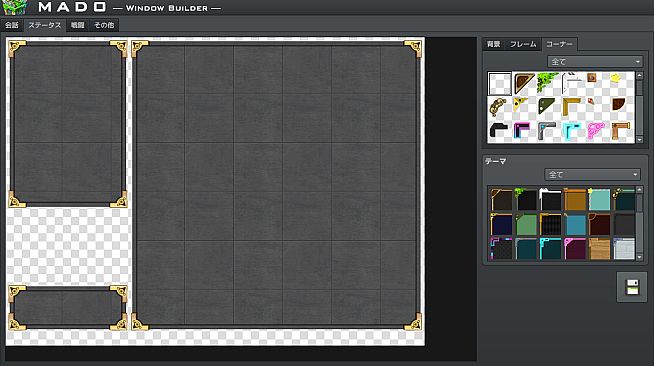
Task: Select the gold L-shaped corner
Action: click(x=572, y=107)
